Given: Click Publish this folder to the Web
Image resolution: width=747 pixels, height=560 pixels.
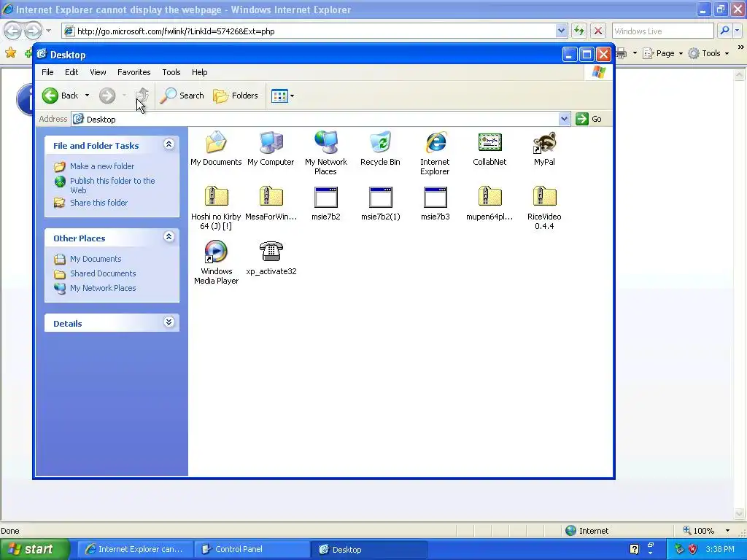Looking at the screenshot, I should click(x=112, y=185).
